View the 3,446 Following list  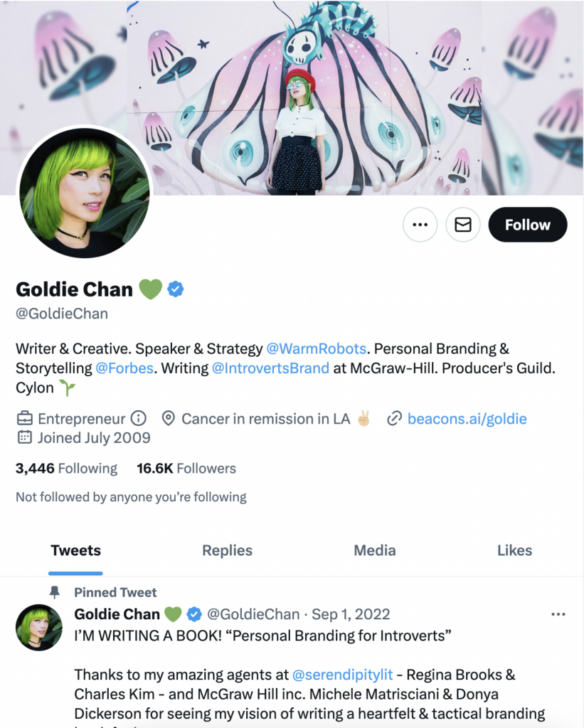pos(66,469)
